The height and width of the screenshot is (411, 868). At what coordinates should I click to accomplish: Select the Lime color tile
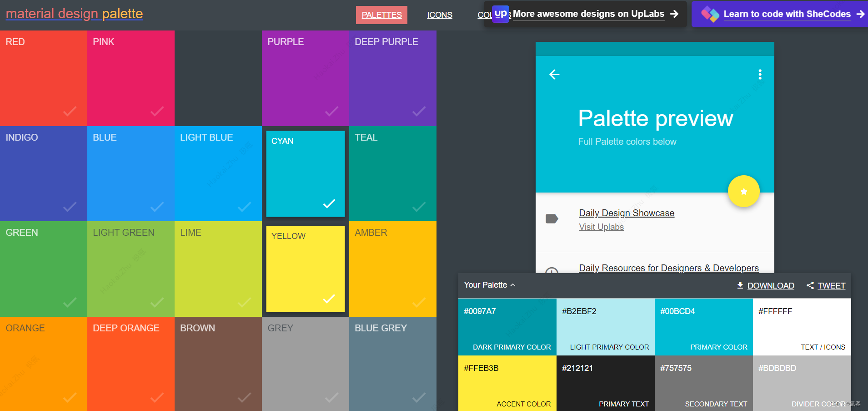(218, 269)
